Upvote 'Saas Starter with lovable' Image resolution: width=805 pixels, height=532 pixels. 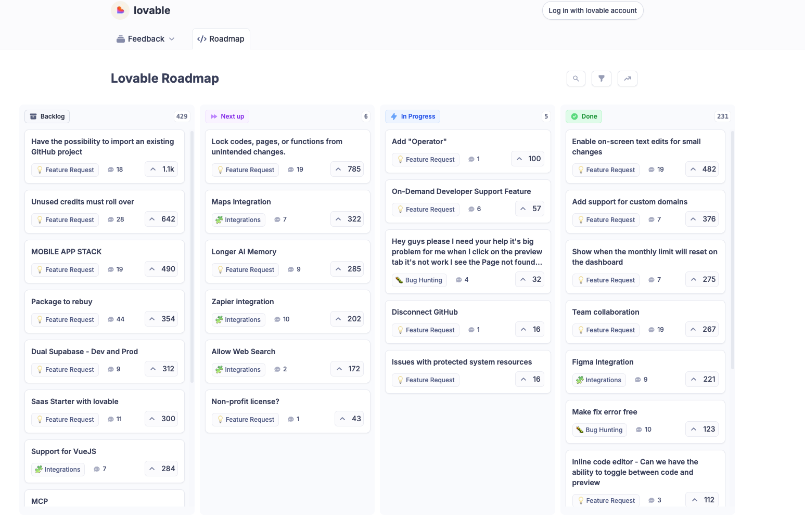coord(161,419)
